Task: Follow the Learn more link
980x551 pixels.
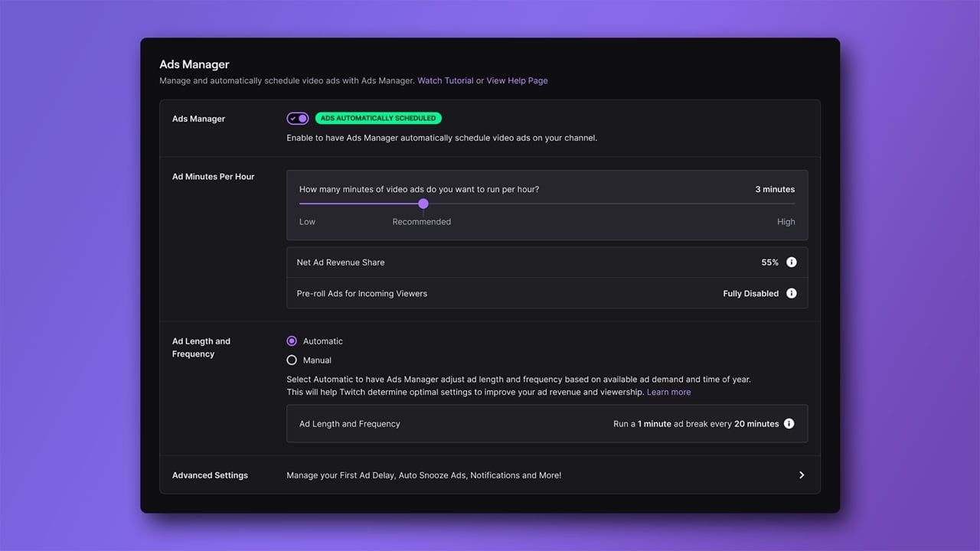Action: point(668,392)
